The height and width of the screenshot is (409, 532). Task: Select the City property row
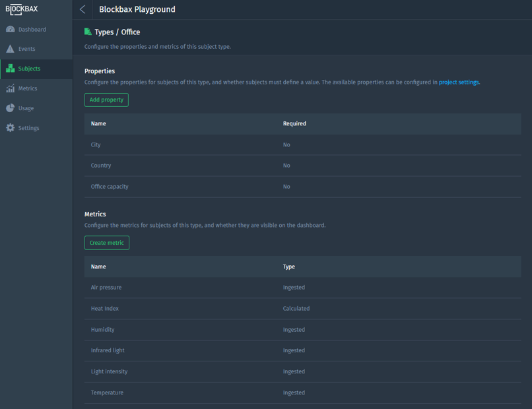(302, 144)
